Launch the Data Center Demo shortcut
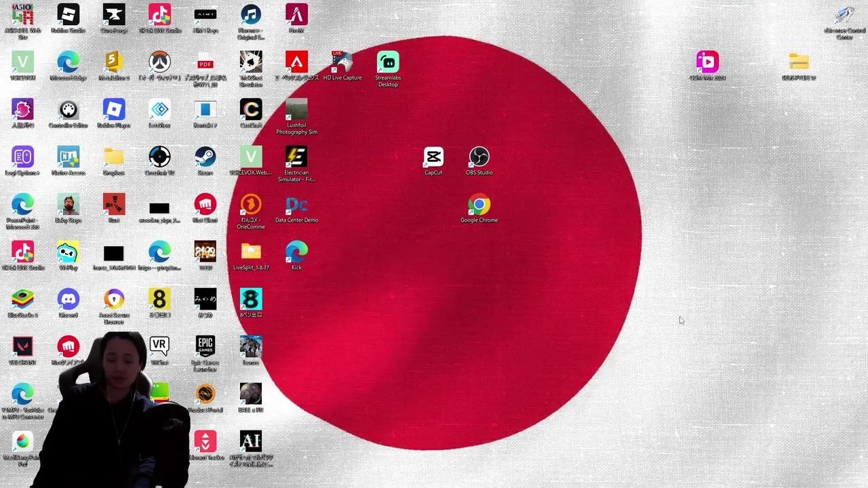868x488 pixels. (x=296, y=205)
